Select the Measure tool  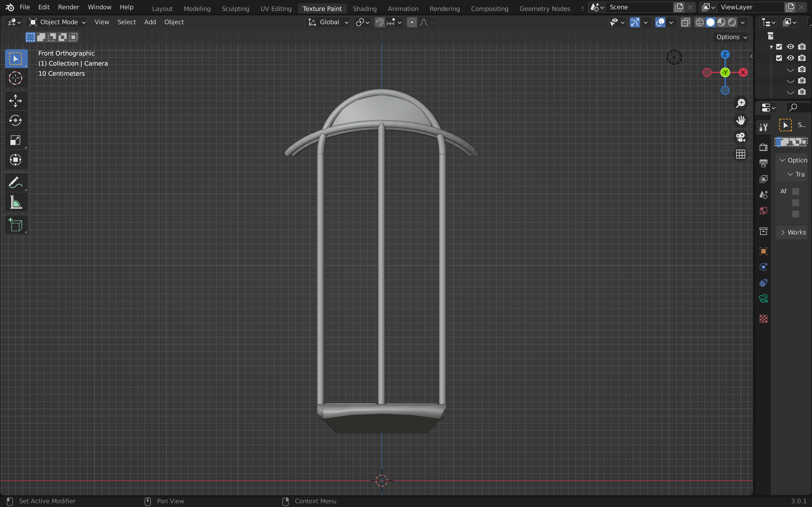[16, 203]
